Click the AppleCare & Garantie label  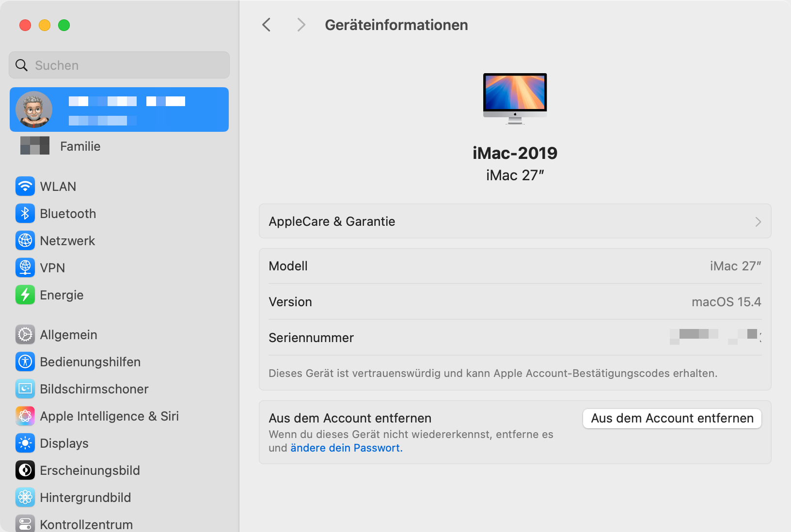click(332, 221)
